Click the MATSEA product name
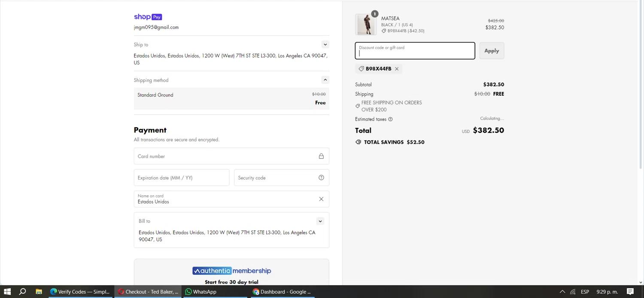 [390, 18]
